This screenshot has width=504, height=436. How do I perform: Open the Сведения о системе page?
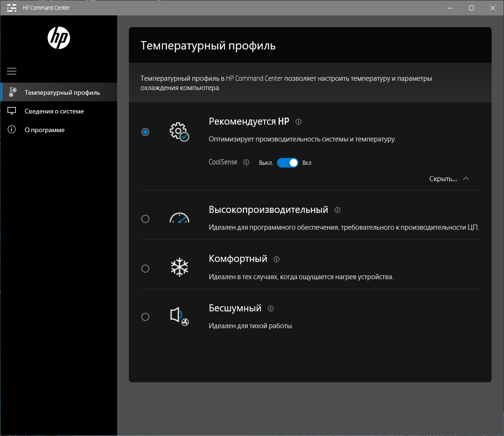54,111
